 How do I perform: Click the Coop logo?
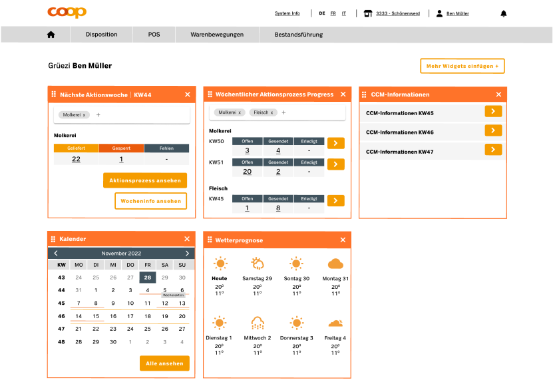(67, 13)
